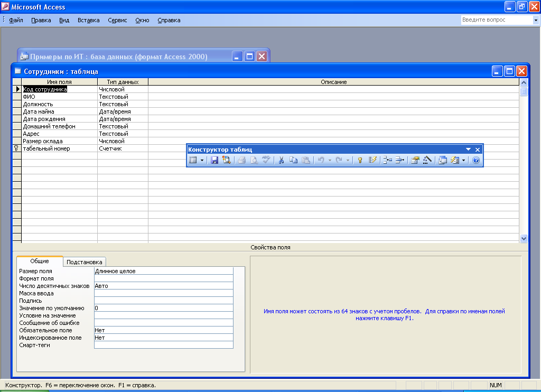
Task: Switch to datasheet view via View icon
Action: click(193, 160)
